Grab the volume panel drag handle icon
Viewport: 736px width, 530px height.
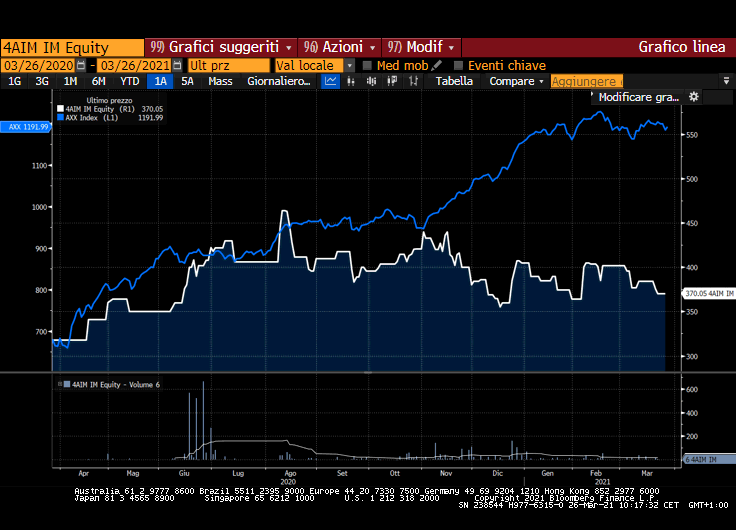coord(60,384)
